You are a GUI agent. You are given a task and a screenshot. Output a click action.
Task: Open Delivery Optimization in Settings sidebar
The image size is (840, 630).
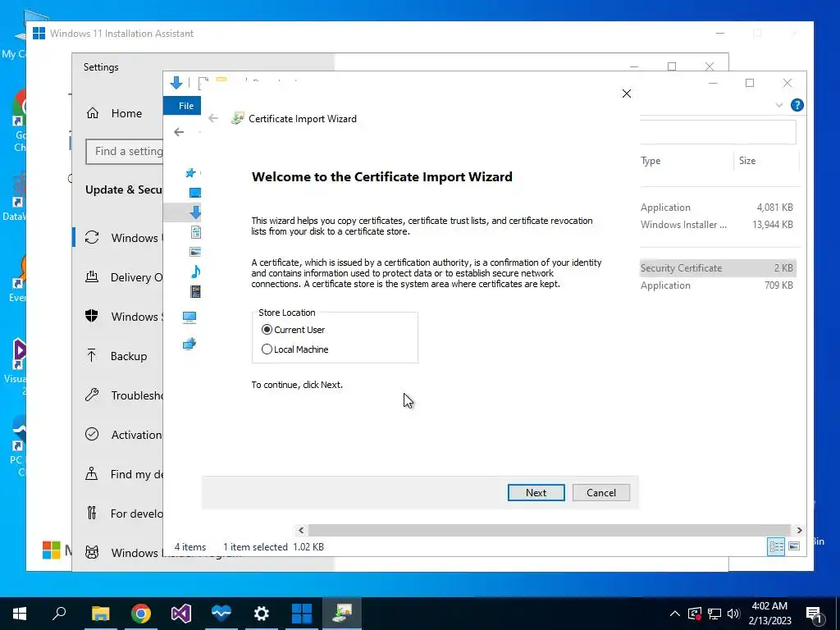[x=123, y=277]
